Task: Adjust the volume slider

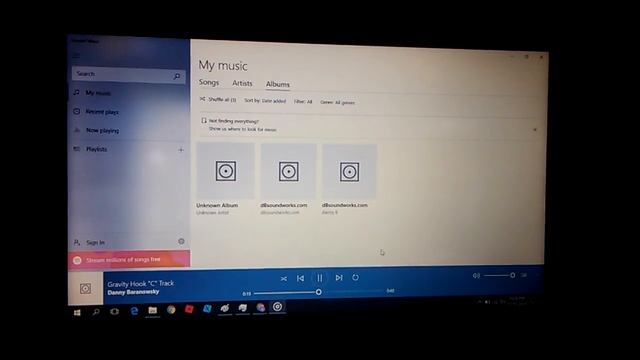Action: coord(499,276)
